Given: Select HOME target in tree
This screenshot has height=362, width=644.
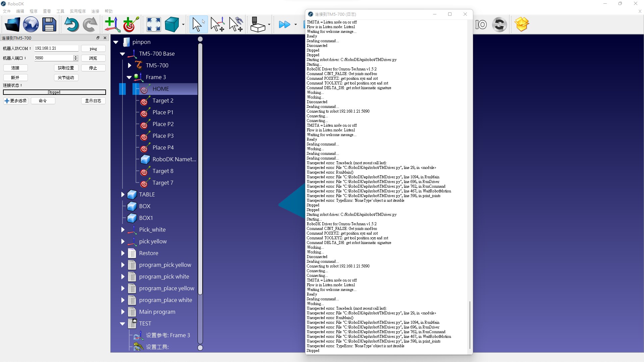Looking at the screenshot, I should [161, 89].
